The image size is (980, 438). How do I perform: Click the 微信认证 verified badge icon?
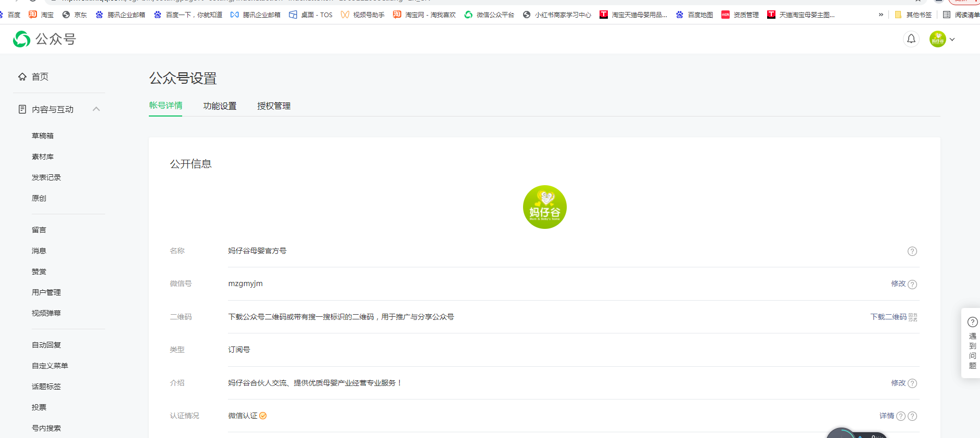coord(263,416)
